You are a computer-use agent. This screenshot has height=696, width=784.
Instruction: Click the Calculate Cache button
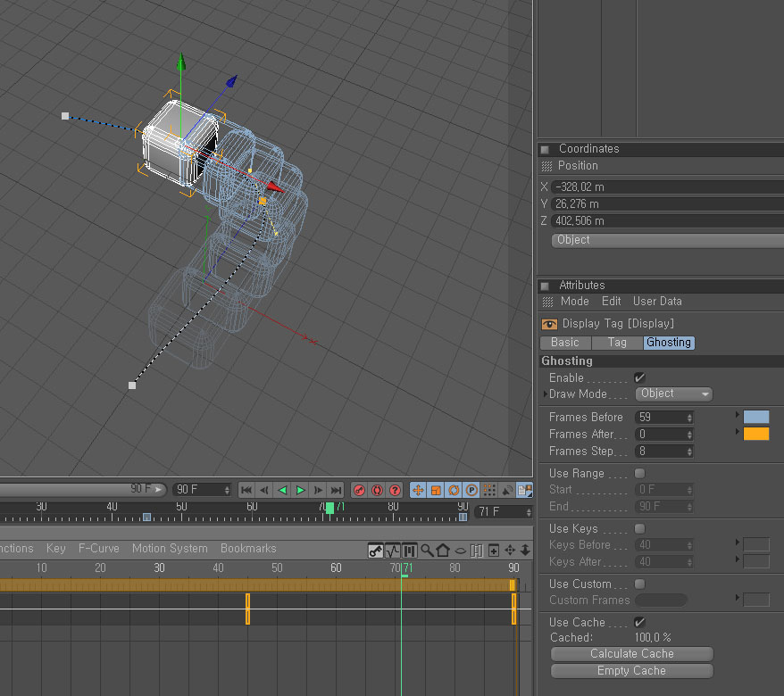click(631, 653)
